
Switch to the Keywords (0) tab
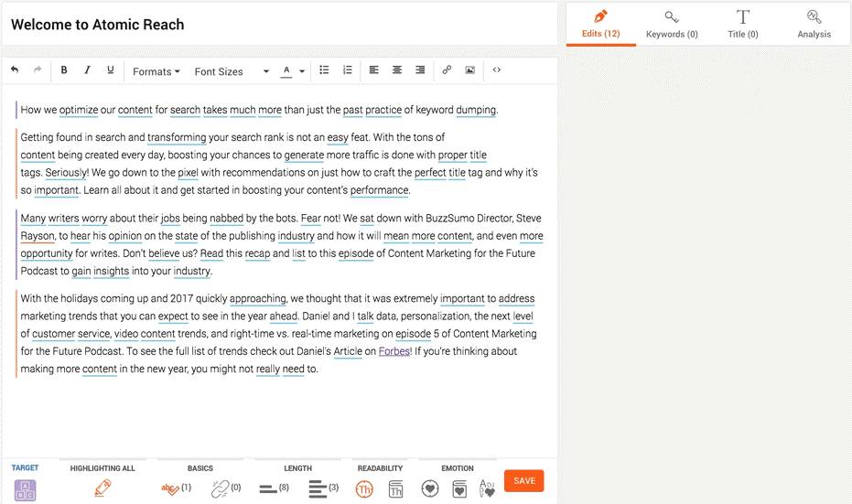(672, 25)
